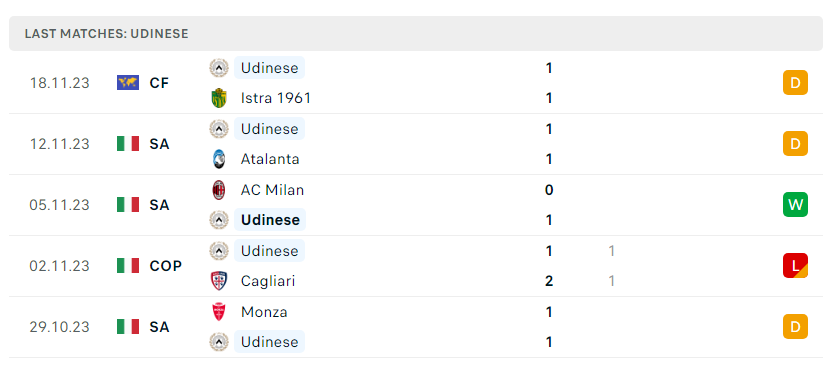Click the D badge for the Istra 1961 match
The image size is (823, 367).
[x=795, y=82]
